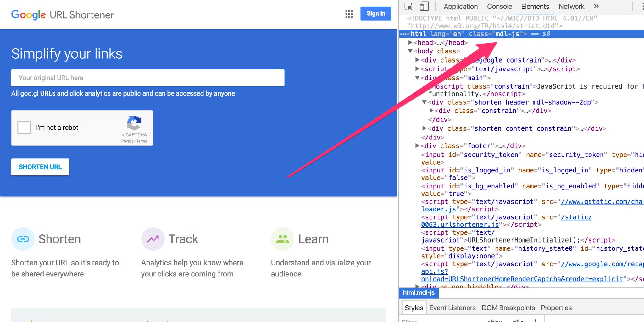Select the input security_token row

point(532,158)
